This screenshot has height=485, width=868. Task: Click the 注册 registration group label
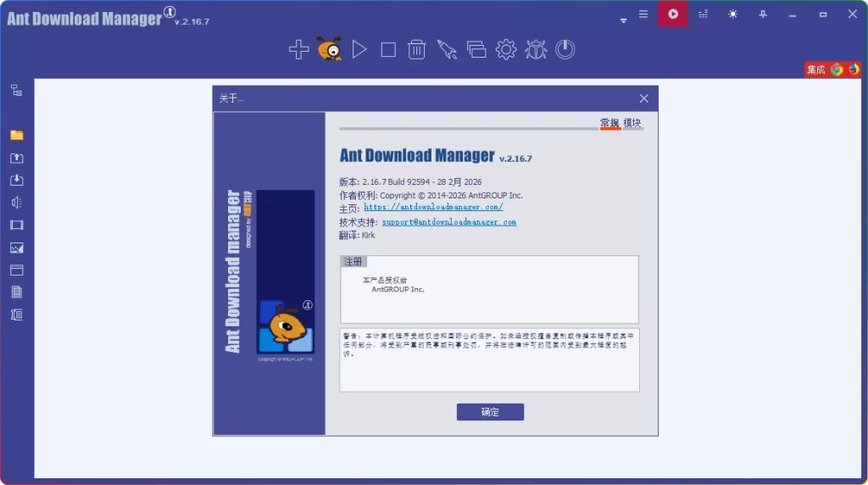353,261
